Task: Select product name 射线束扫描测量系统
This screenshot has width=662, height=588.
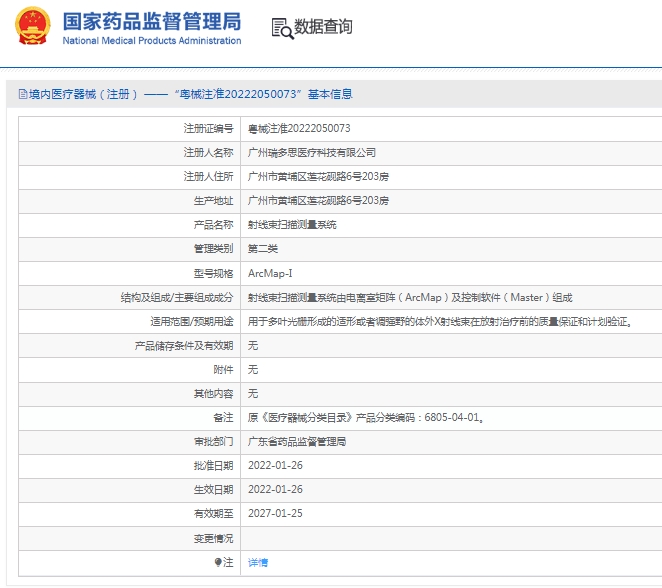Action: (x=292, y=225)
